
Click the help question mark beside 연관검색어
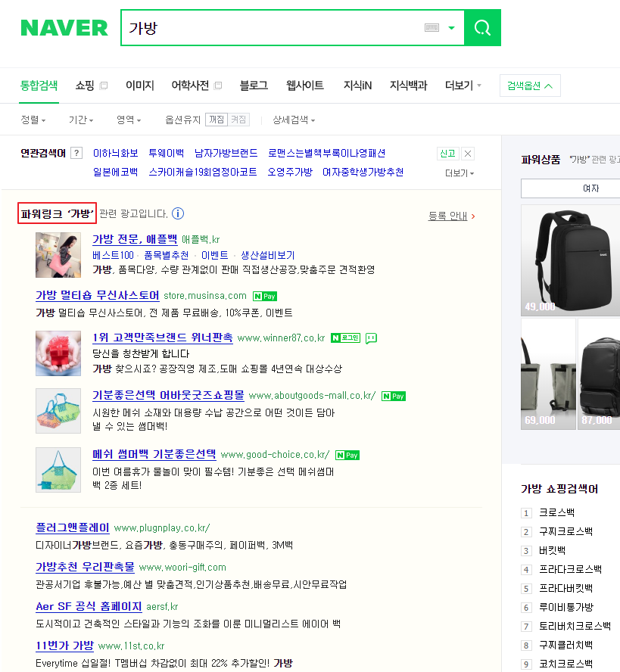click(x=76, y=153)
